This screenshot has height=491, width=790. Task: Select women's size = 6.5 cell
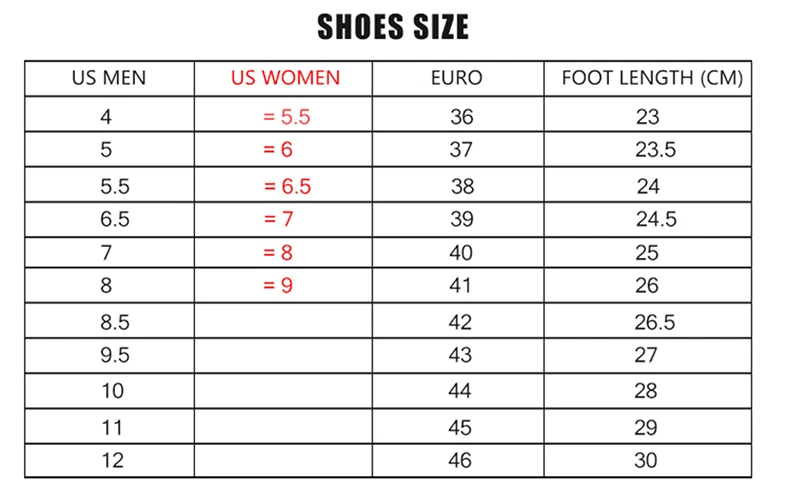tap(283, 185)
